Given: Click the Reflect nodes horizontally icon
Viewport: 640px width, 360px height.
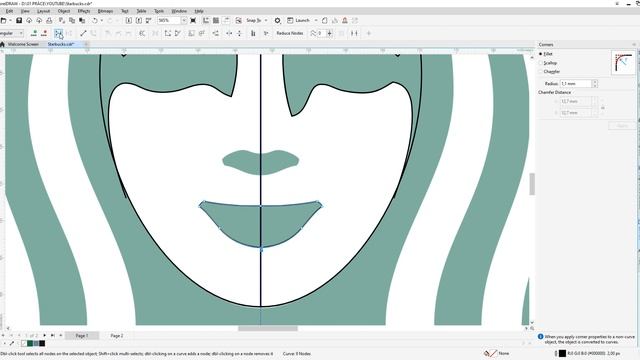Looking at the screenshot, I should (x=229, y=33).
